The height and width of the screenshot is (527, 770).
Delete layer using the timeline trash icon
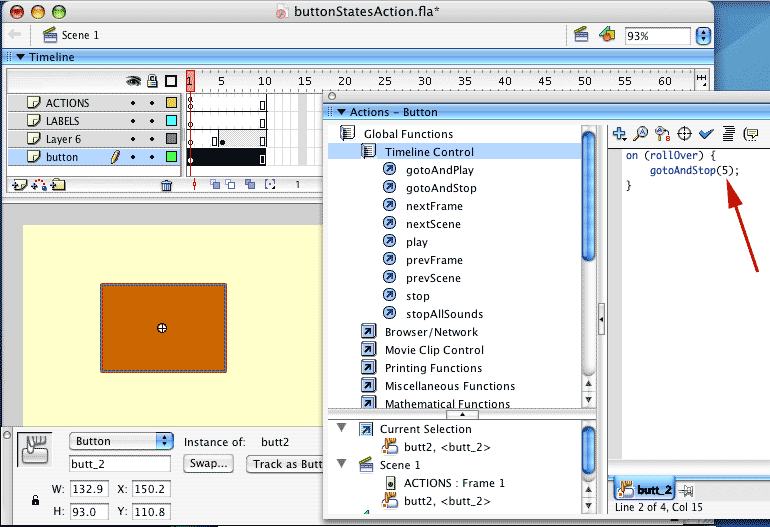167,185
